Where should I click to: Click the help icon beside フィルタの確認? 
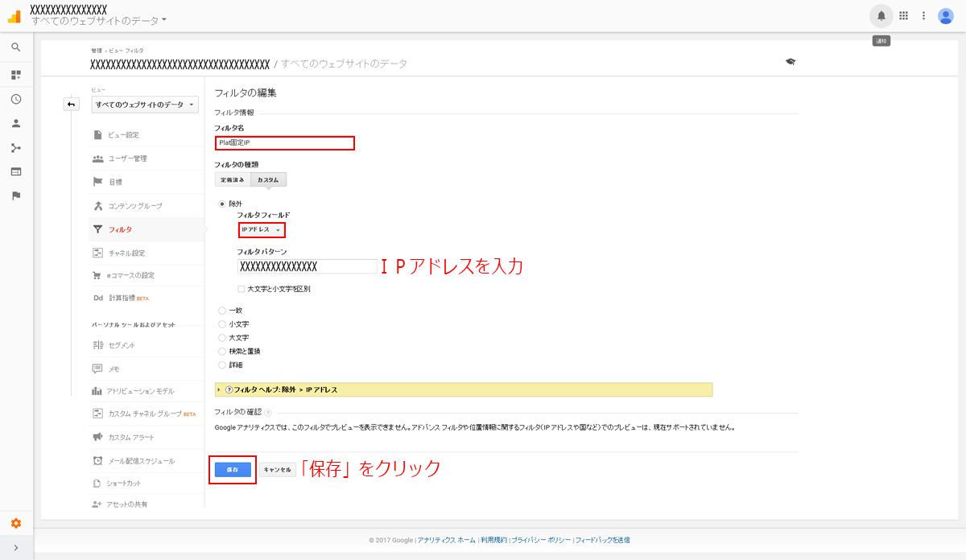click(268, 413)
